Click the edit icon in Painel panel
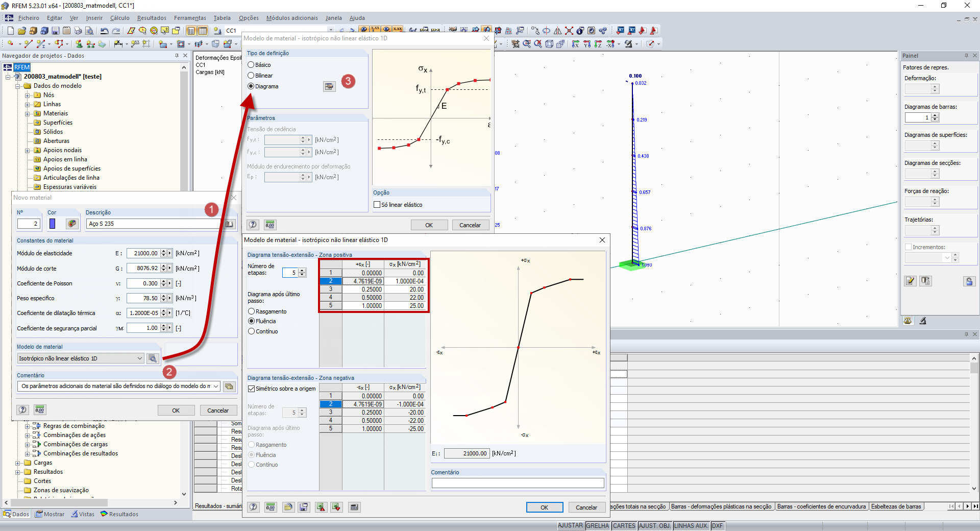 point(910,281)
